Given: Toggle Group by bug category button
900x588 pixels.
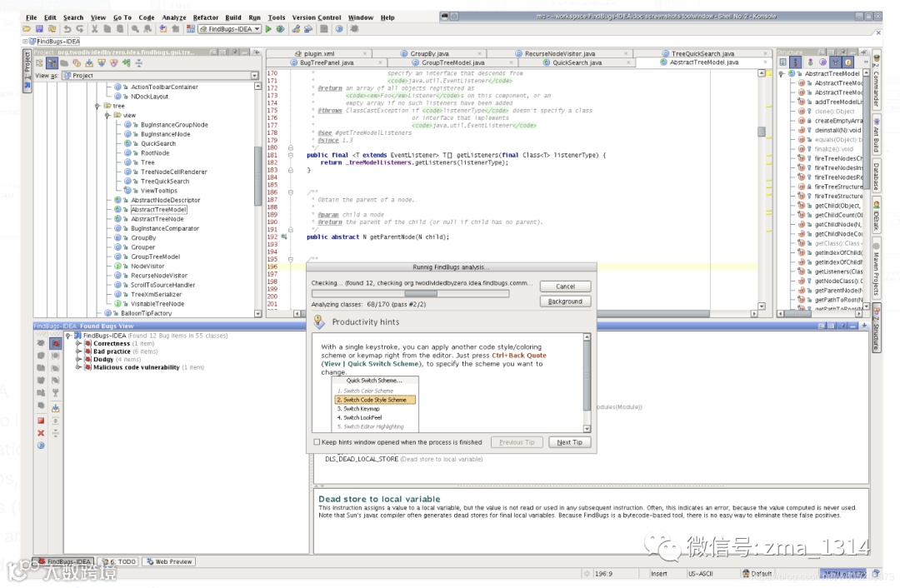Looking at the screenshot, I should point(55,343).
